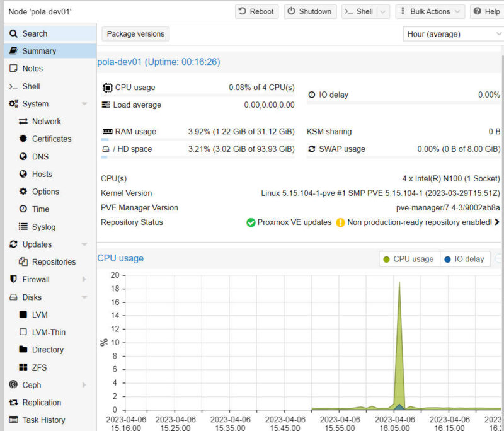Click the Updates refresh icon
The height and width of the screenshot is (431, 504).
(x=13, y=244)
